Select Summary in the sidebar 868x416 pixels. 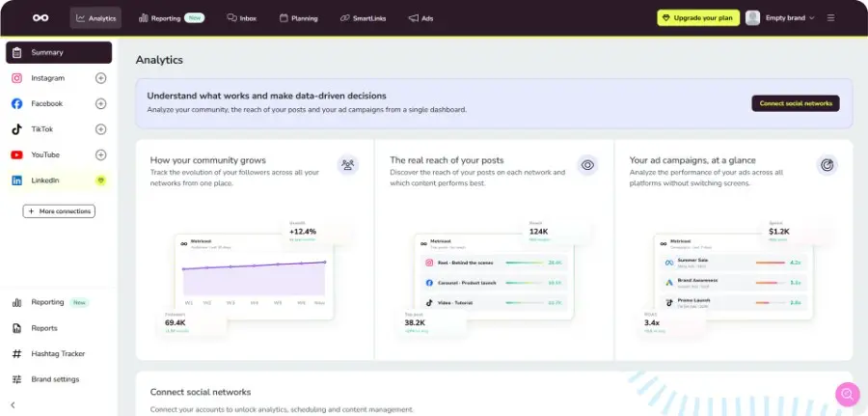click(x=59, y=53)
